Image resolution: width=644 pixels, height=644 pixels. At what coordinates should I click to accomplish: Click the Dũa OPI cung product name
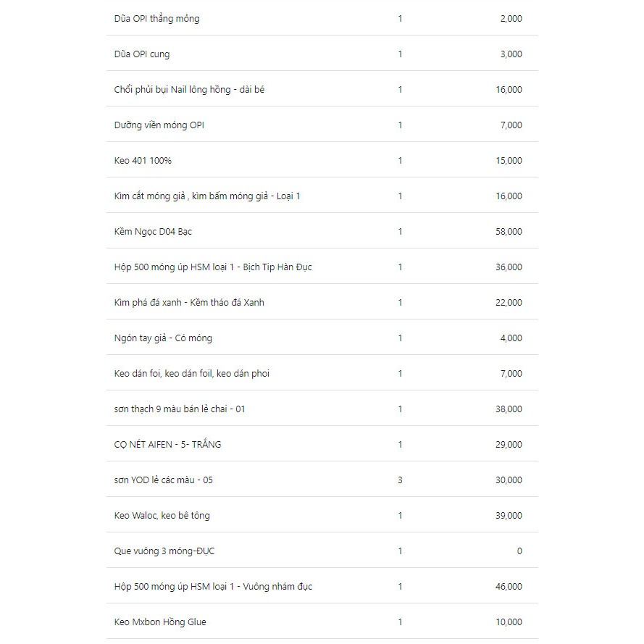pos(142,54)
